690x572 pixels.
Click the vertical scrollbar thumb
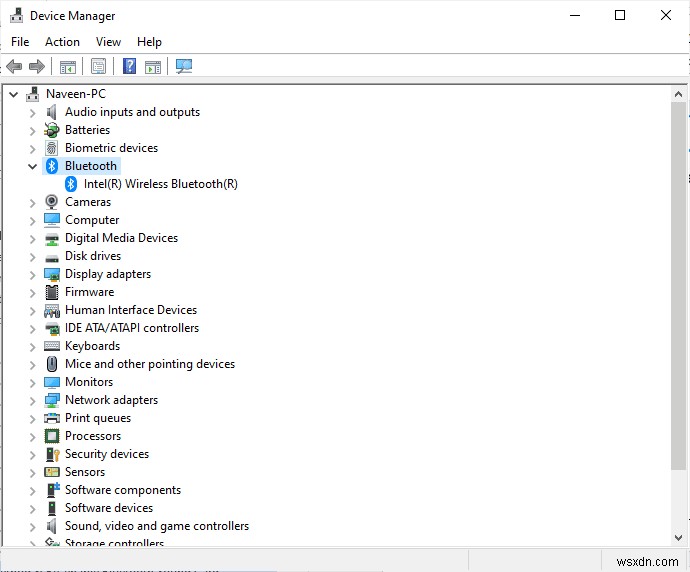click(678, 286)
